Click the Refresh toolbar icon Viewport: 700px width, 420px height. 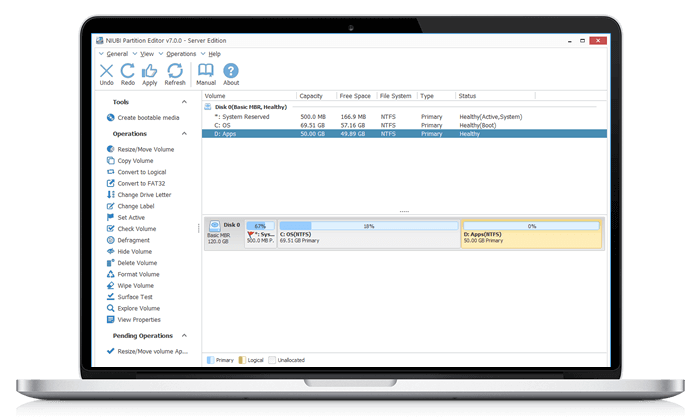click(x=175, y=71)
